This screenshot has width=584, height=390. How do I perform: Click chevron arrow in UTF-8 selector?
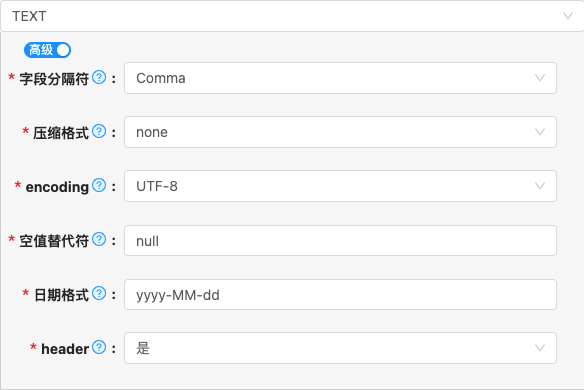click(540, 186)
